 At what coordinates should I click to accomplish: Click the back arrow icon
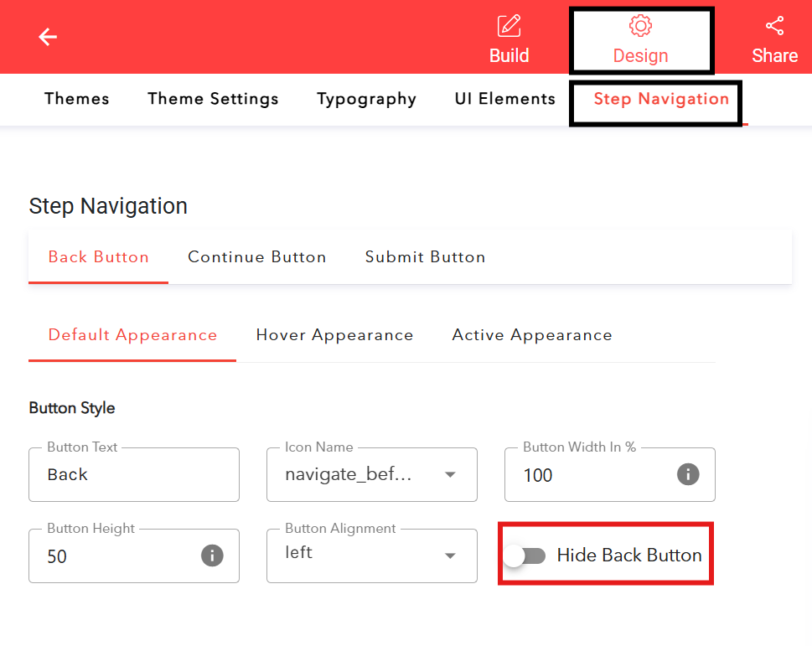(x=47, y=37)
